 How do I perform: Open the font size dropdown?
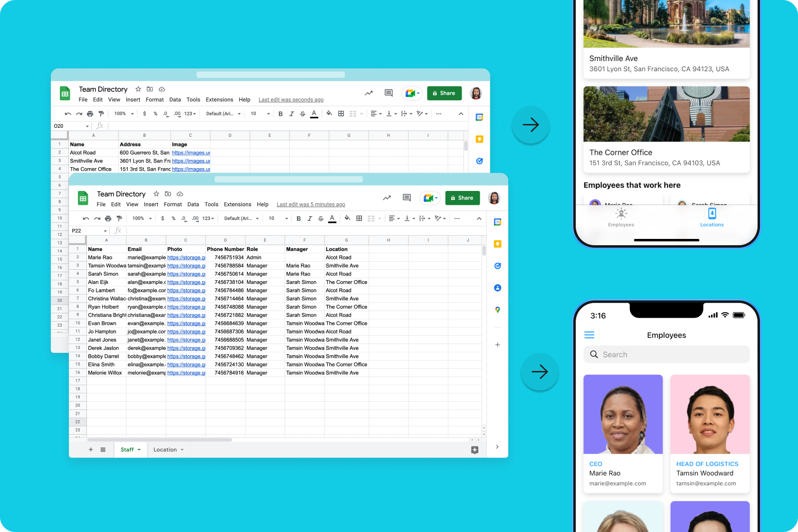pyautogui.click(x=277, y=218)
